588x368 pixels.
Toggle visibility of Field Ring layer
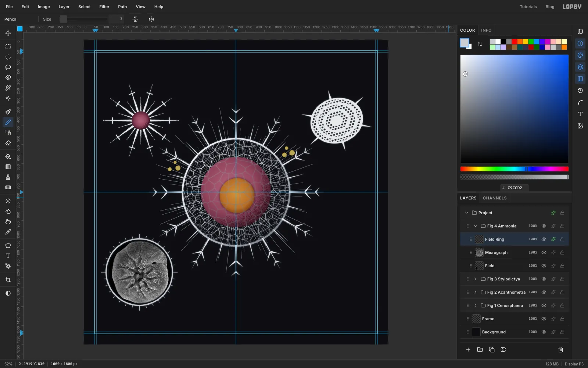click(x=544, y=239)
